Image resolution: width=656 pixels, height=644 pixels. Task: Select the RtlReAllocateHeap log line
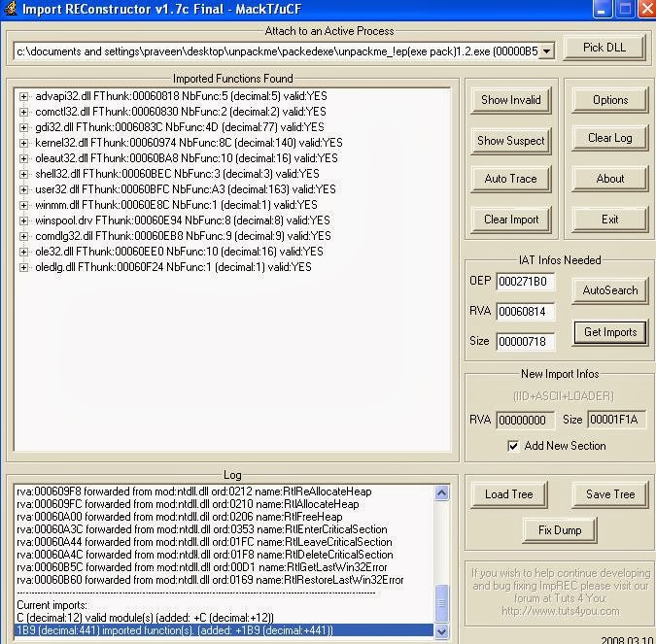pos(194,491)
